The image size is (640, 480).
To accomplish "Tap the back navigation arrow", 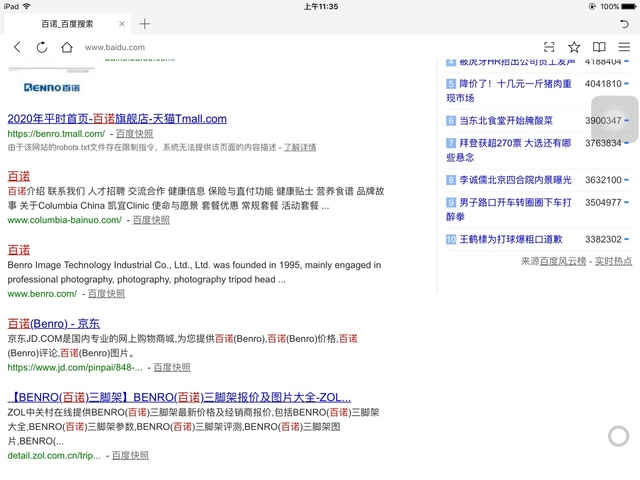I will pos(17,47).
